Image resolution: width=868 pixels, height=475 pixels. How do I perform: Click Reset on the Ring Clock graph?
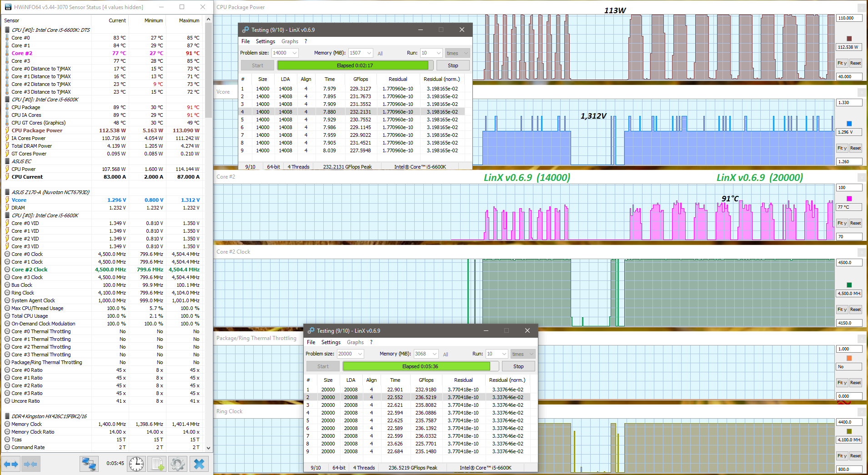pos(855,456)
